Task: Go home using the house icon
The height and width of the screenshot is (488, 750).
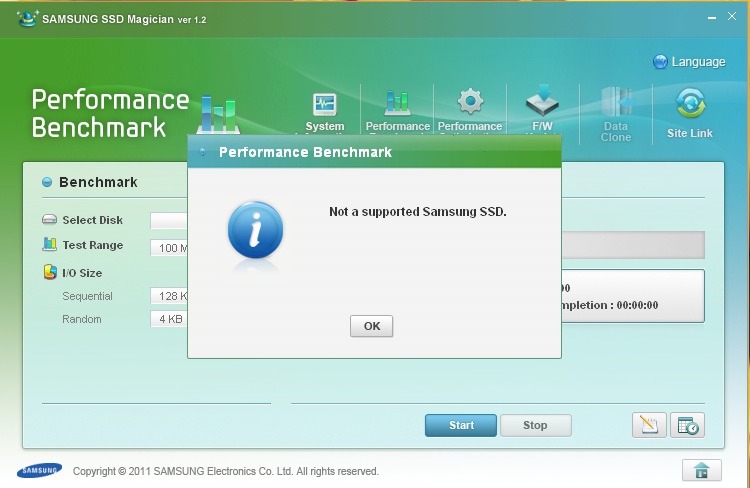Action: [x=702, y=470]
